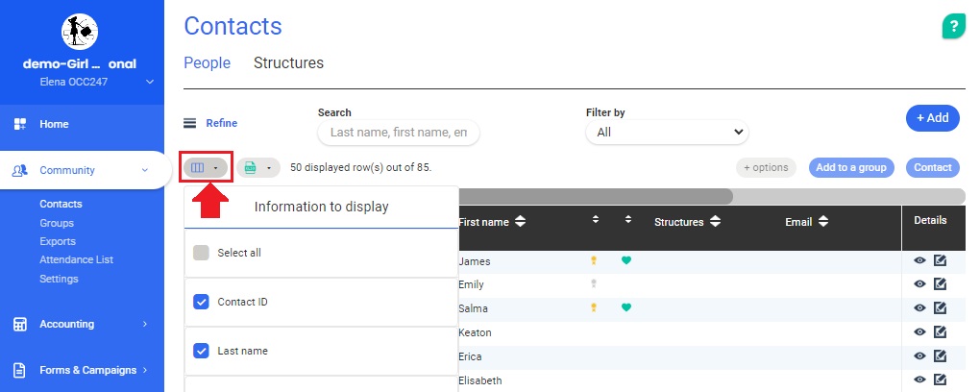This screenshot has width=980, height=392.
Task: Open Contacts in the Community submenu
Action: [61, 204]
